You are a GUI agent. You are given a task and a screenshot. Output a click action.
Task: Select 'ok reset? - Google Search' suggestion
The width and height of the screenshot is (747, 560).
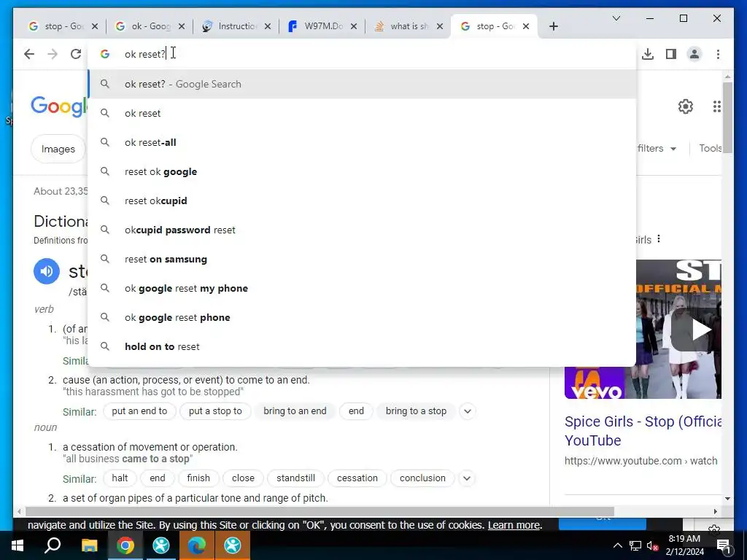coord(362,84)
